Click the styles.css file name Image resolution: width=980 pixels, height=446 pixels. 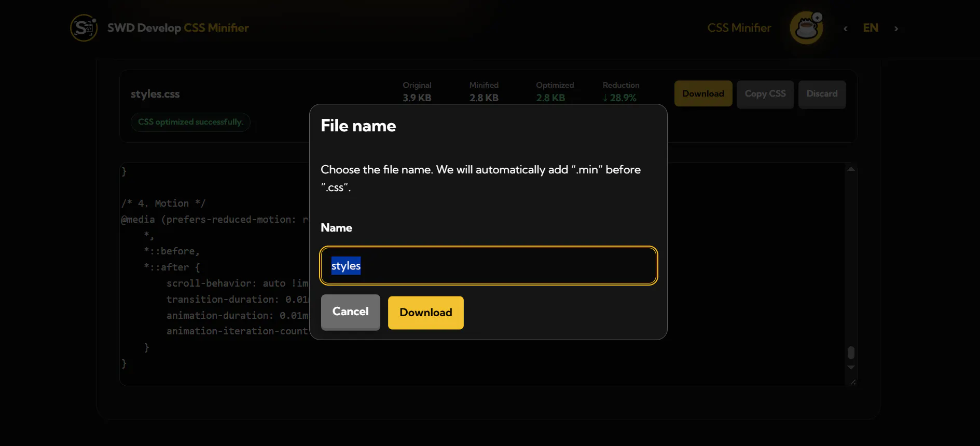pos(155,94)
